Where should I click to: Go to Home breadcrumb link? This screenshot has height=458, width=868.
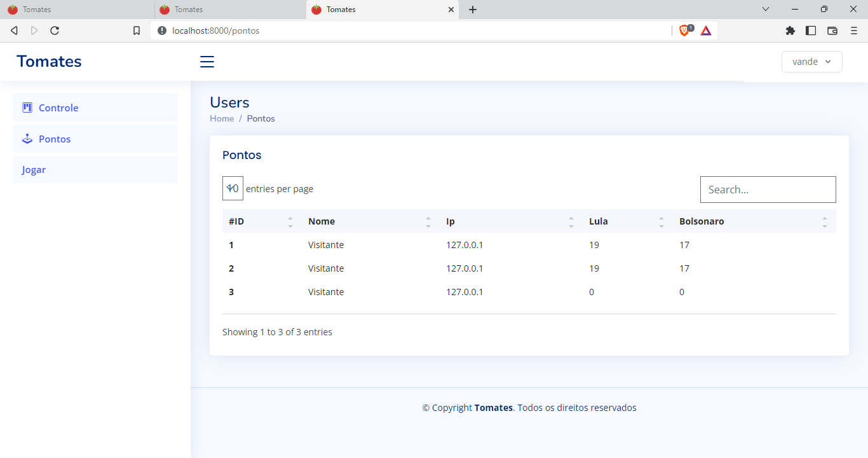(x=222, y=118)
